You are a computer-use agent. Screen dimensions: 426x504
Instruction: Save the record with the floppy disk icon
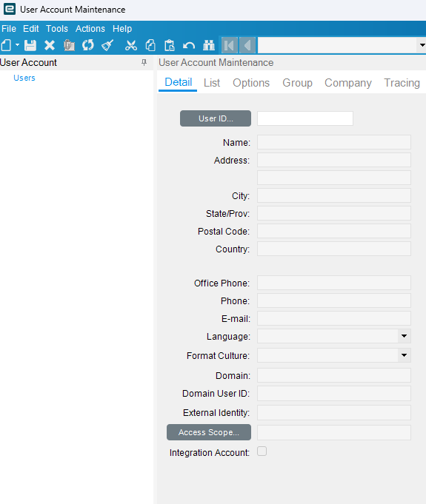click(30, 45)
